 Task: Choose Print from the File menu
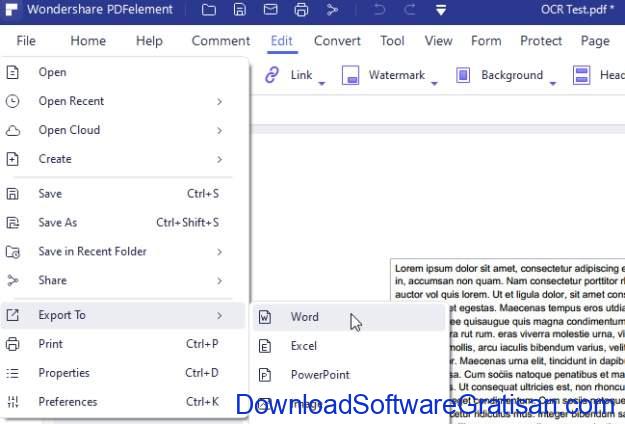125,344
